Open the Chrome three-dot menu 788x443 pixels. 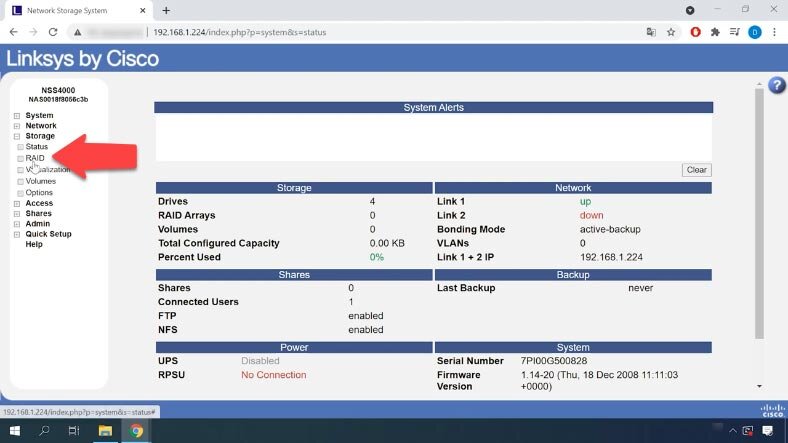(x=774, y=32)
